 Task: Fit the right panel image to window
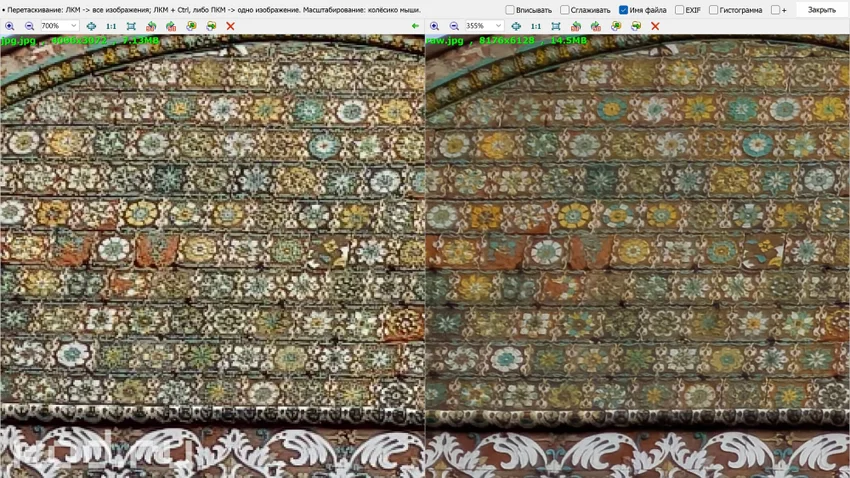(x=556, y=26)
